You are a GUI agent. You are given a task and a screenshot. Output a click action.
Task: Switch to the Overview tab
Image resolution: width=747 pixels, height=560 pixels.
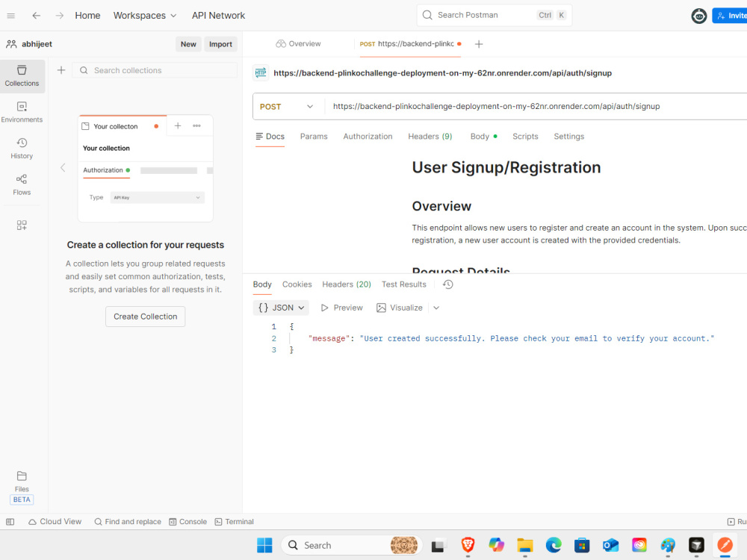(298, 44)
